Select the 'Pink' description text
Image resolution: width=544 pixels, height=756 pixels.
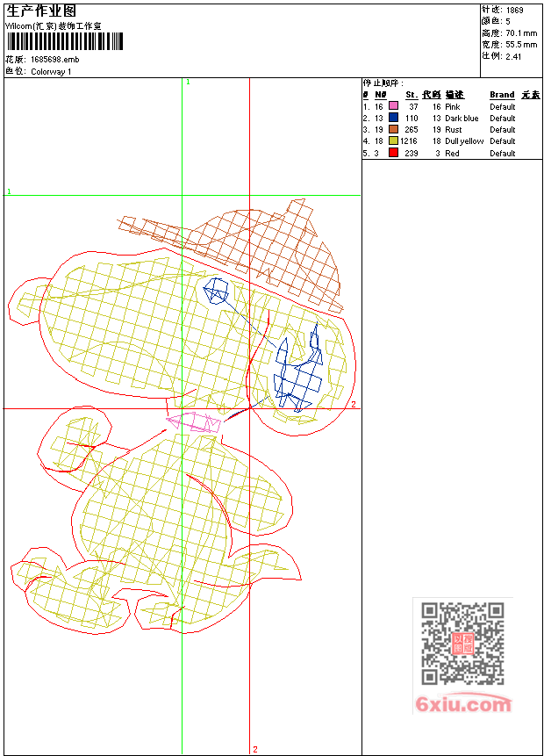(x=453, y=106)
